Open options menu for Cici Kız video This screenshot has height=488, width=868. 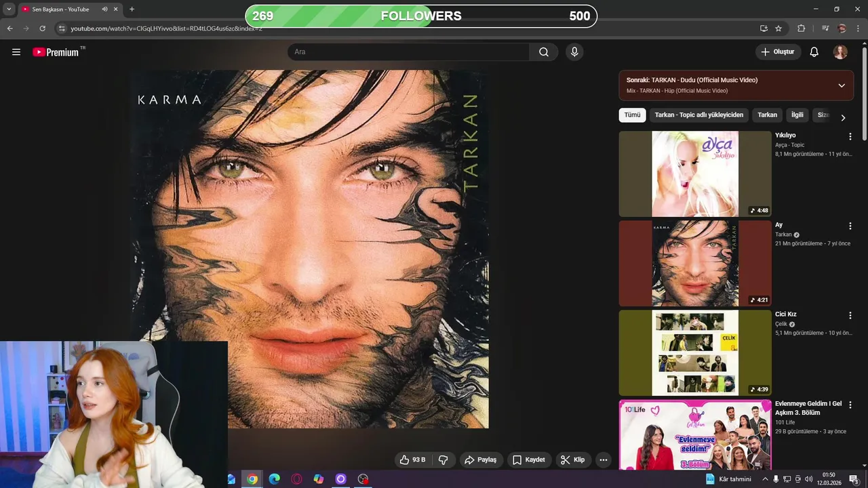tap(850, 315)
